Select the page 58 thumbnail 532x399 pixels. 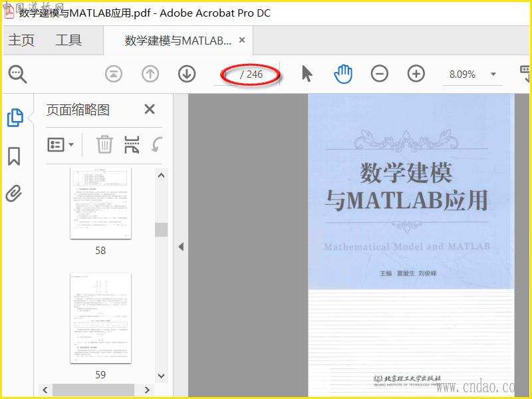[x=101, y=203]
